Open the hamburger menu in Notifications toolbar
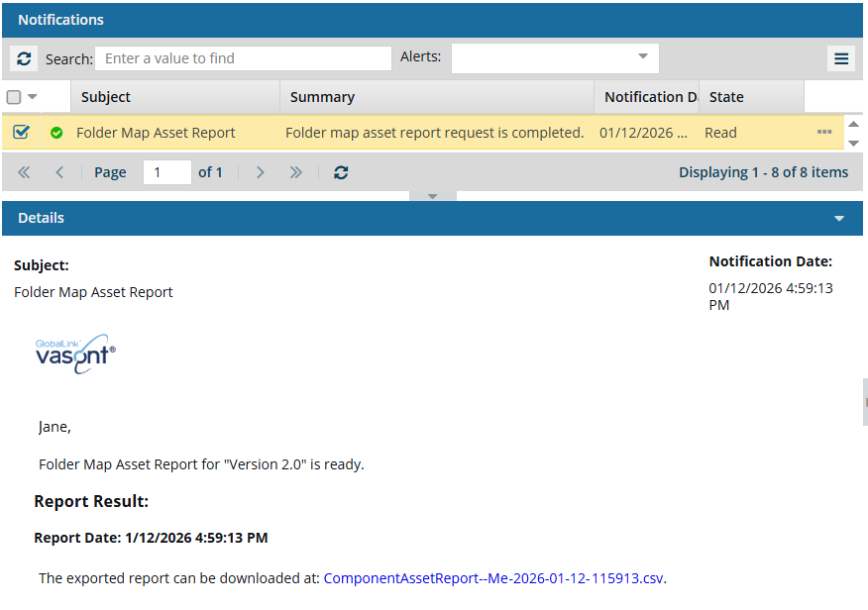The image size is (868, 610). pyautogui.click(x=840, y=58)
